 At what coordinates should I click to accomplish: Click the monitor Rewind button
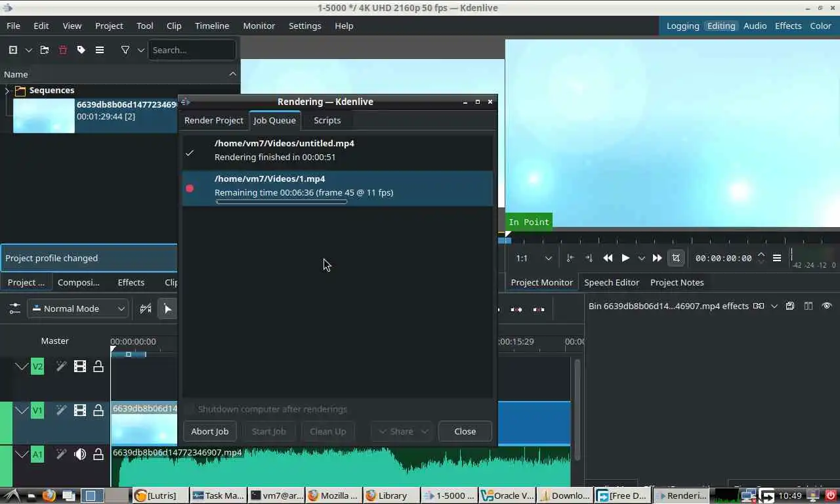[608, 258]
